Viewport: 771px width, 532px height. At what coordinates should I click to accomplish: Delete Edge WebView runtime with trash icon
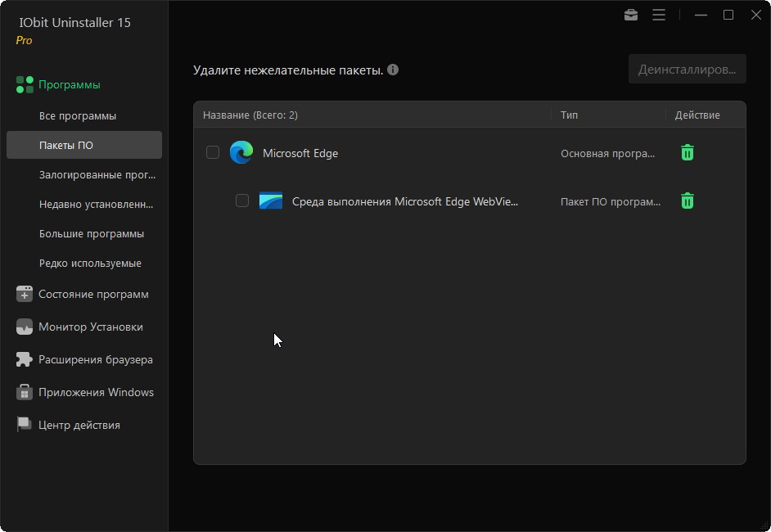(x=688, y=201)
